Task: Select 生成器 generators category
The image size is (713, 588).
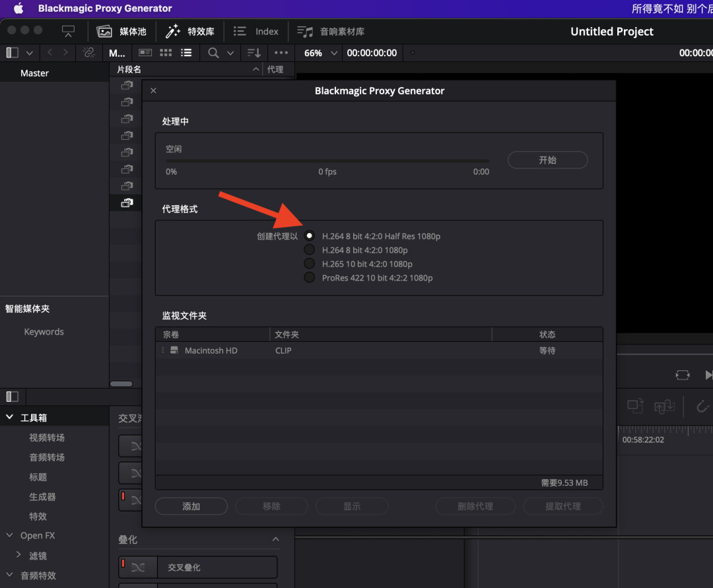Action: click(x=42, y=497)
